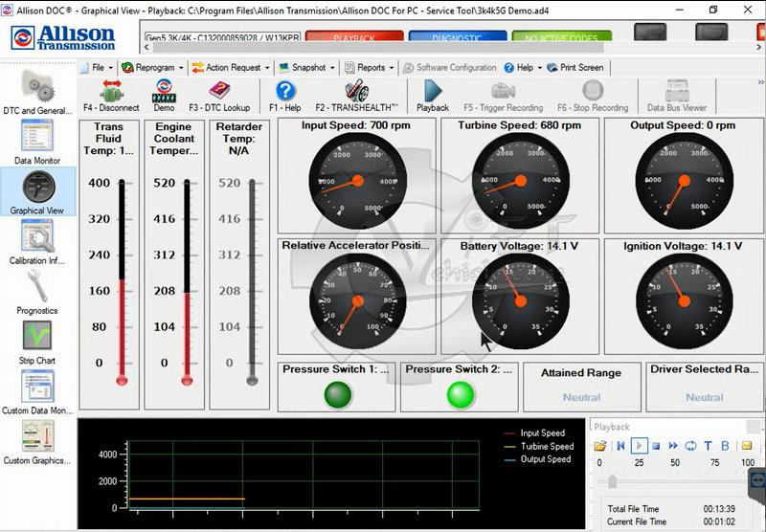
Task: Click the T playback marker icon
Action: click(x=708, y=445)
